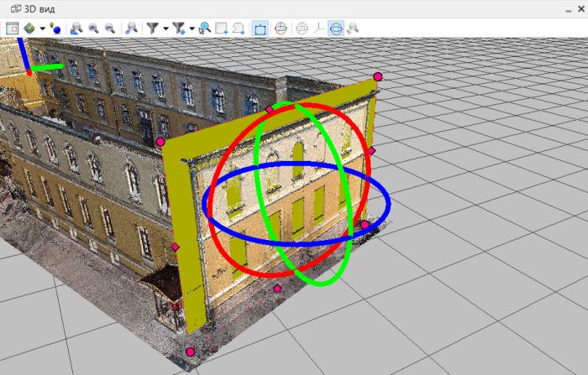Screen dimensions: 588x375
Task: Minimize the 3D вид panel
Action: 566,8
